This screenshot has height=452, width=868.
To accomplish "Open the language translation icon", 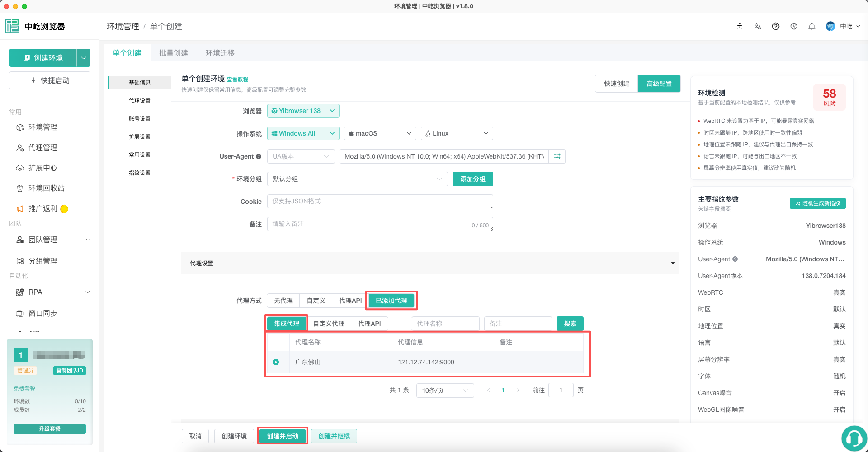I will 758,26.
